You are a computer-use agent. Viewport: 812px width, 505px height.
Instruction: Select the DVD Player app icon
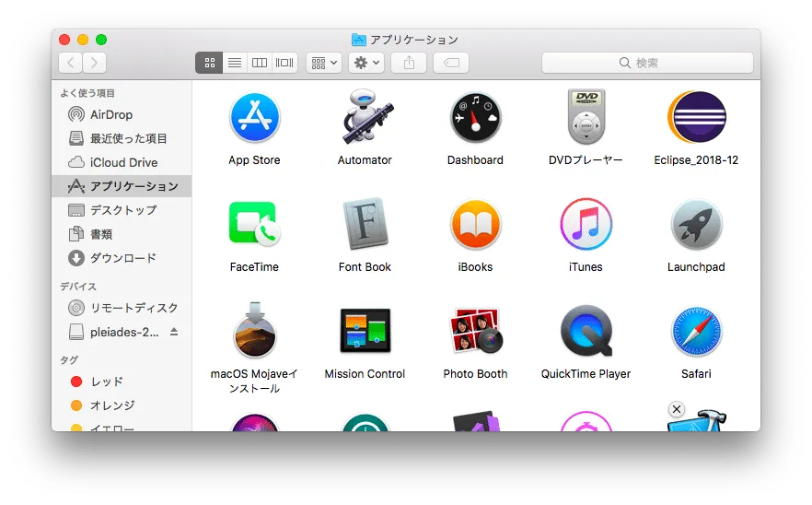tap(586, 117)
